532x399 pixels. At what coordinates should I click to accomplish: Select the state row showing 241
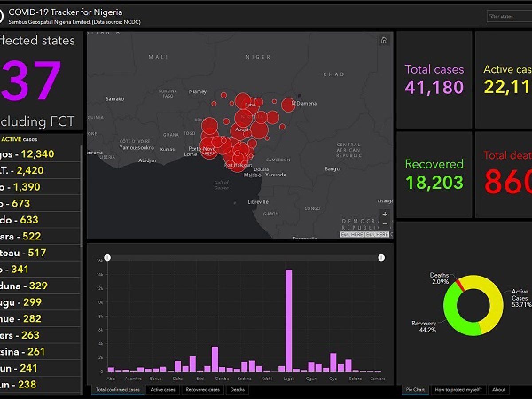click(x=40, y=368)
